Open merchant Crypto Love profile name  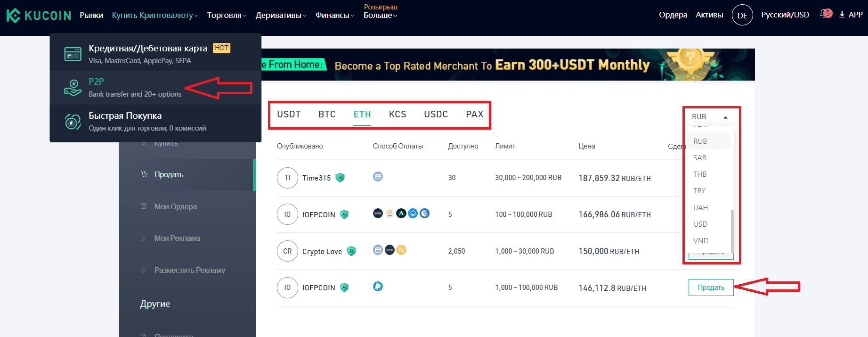tap(322, 251)
